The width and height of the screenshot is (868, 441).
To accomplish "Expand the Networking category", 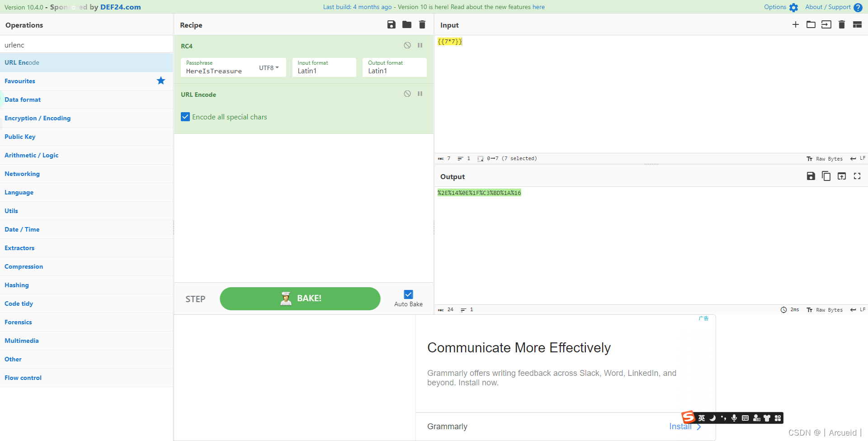I will point(86,174).
